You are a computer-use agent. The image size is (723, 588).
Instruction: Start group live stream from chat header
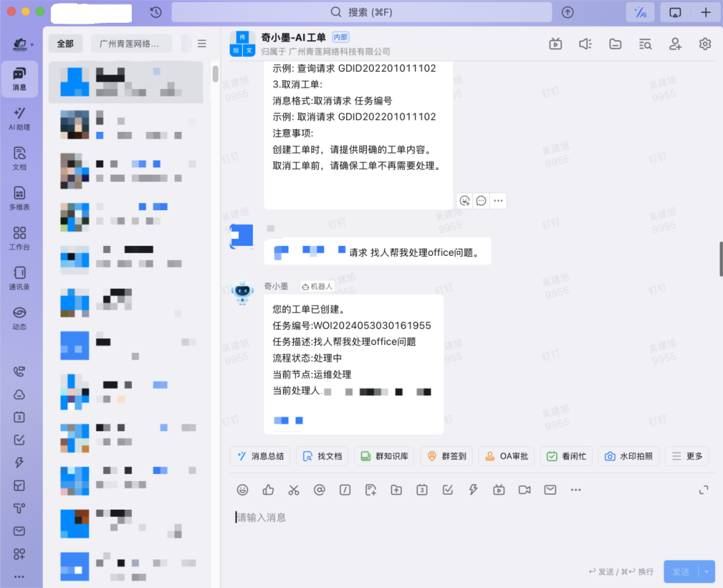556,44
